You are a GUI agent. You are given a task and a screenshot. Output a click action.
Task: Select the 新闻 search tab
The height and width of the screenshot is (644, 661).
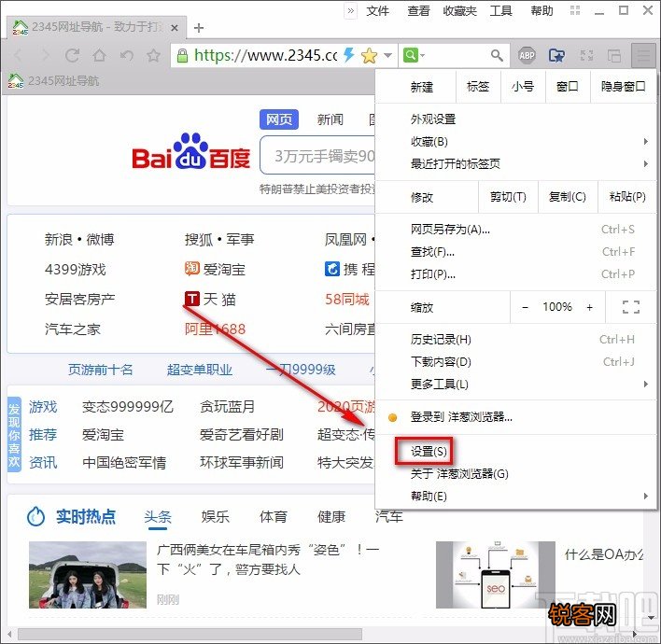[330, 119]
